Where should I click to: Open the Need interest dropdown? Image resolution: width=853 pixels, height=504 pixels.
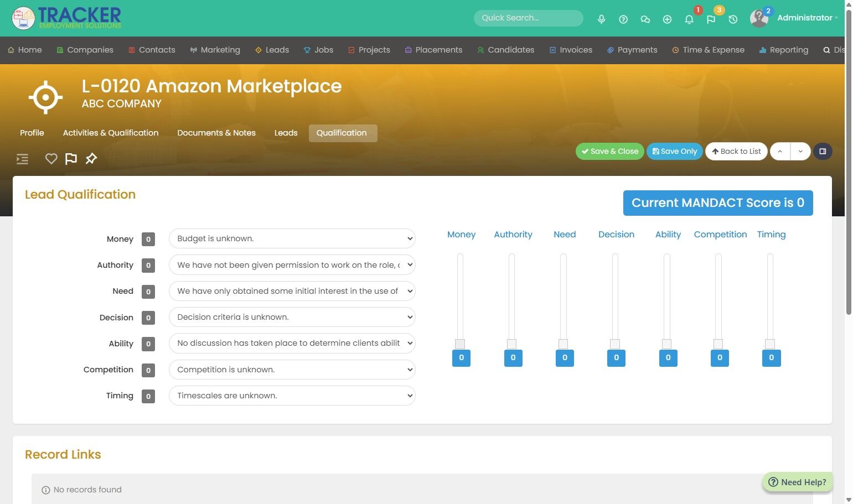pos(292,291)
